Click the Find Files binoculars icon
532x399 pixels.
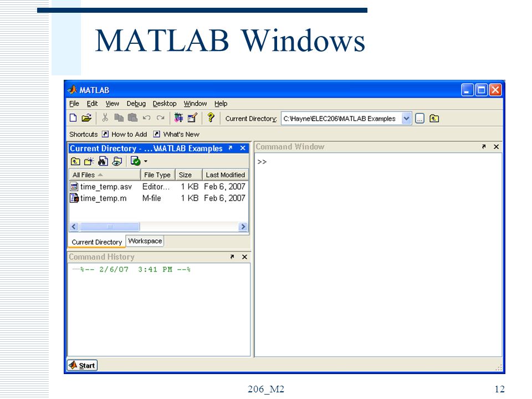coord(103,161)
